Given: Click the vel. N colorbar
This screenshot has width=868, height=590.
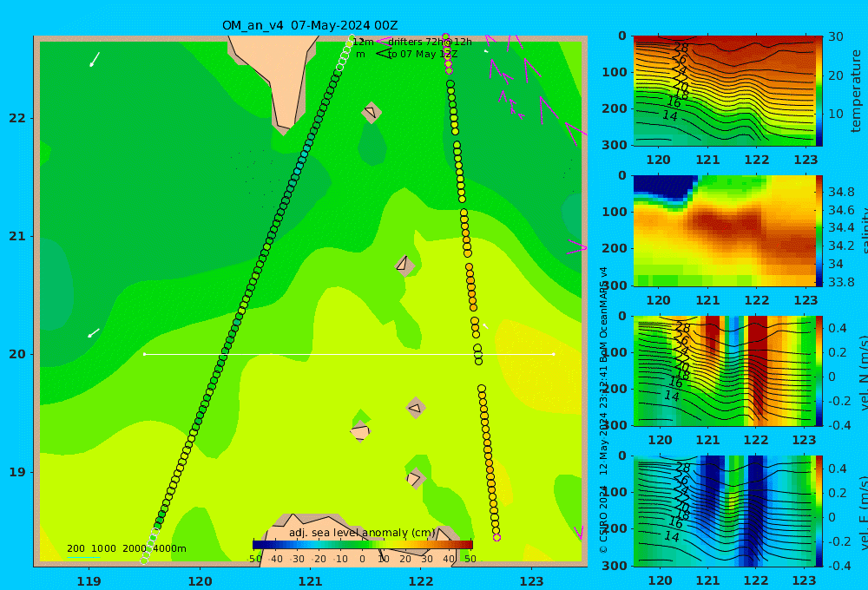Looking at the screenshot, I should [x=819, y=370].
